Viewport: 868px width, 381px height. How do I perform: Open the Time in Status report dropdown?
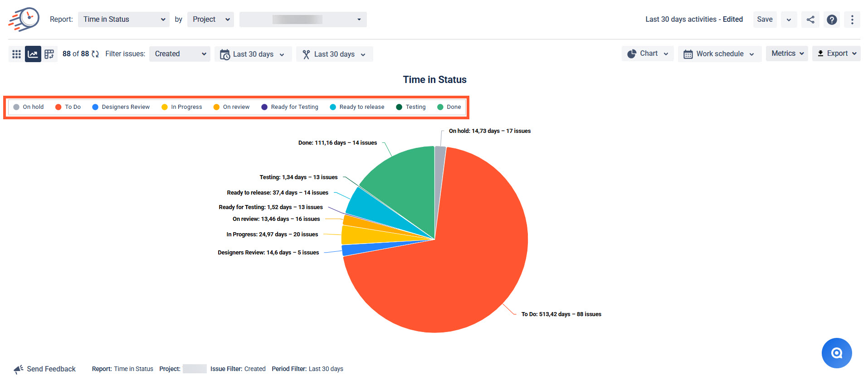pos(124,20)
